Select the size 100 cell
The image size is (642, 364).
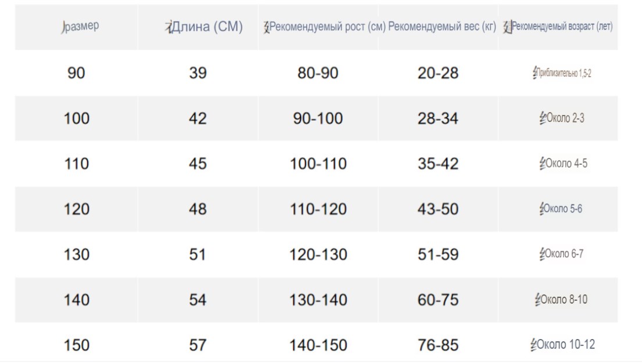click(x=77, y=118)
